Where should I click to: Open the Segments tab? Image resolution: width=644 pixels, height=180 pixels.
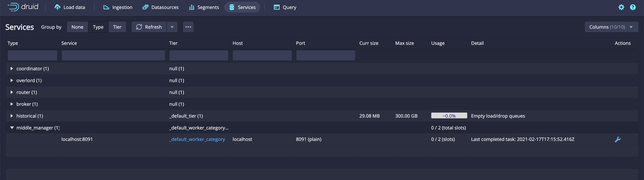pos(204,7)
